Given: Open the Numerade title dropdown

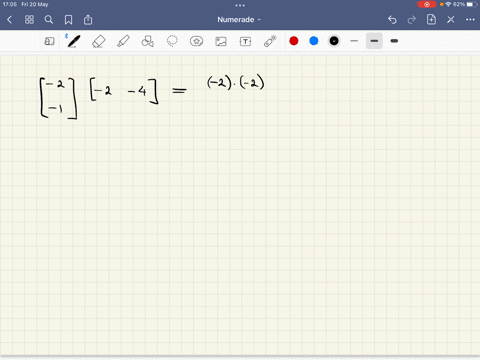Looking at the screenshot, I should pyautogui.click(x=239, y=20).
